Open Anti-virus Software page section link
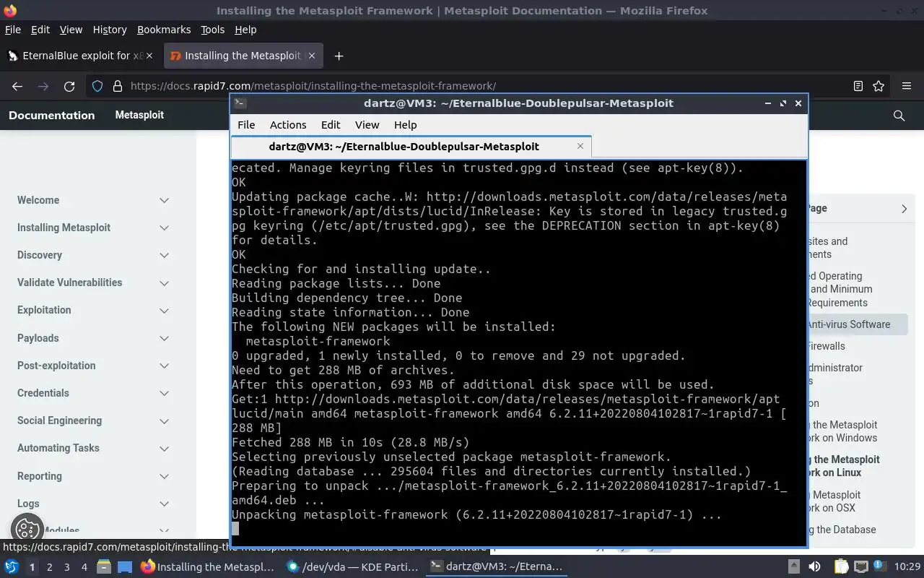The image size is (924, 578). click(x=848, y=324)
